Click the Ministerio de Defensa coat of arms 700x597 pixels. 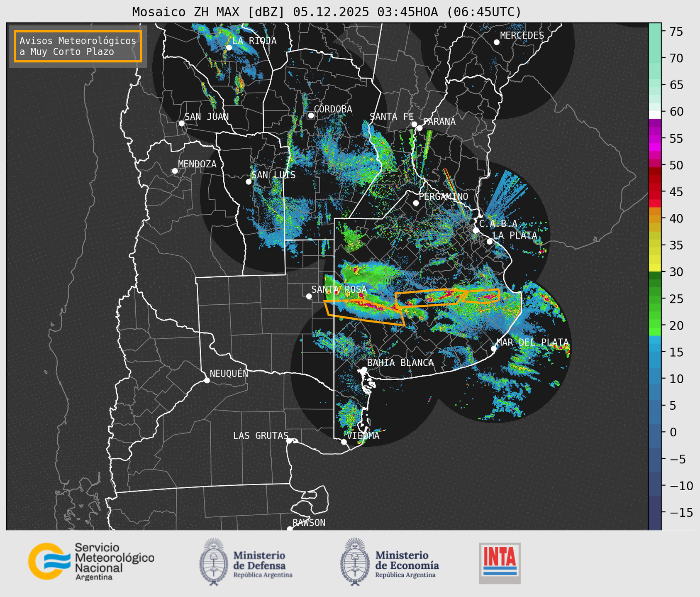pos(214,562)
